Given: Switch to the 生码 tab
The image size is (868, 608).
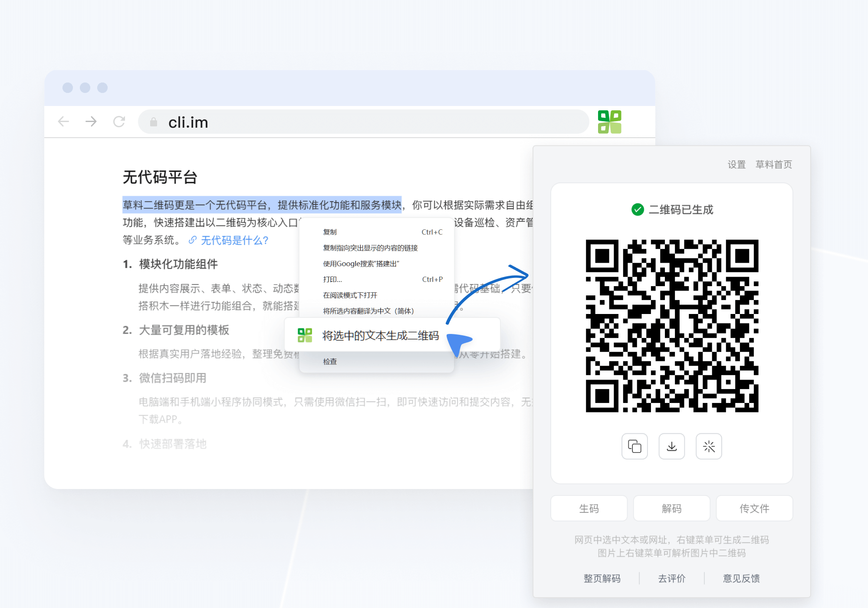Looking at the screenshot, I should tap(589, 508).
